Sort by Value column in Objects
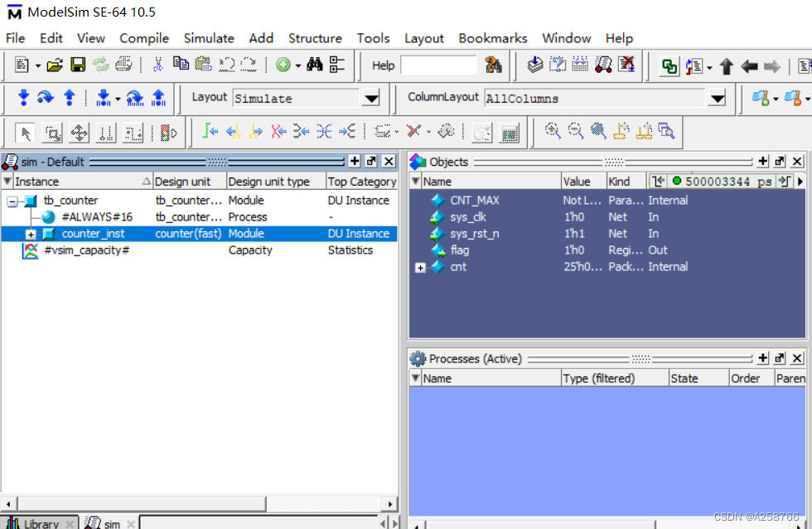Viewport: 812px width, 529px height. tap(583, 182)
